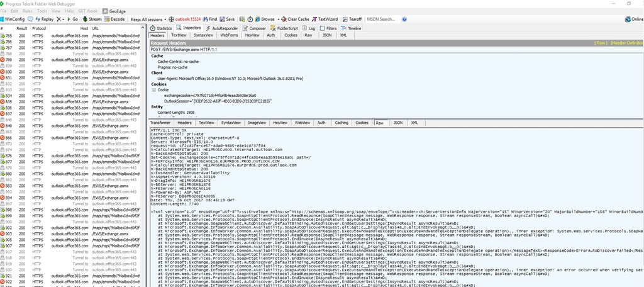Open the Rules menu

pos(28,11)
